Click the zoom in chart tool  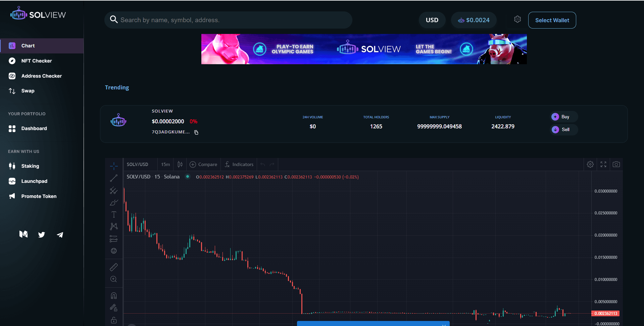tap(114, 279)
